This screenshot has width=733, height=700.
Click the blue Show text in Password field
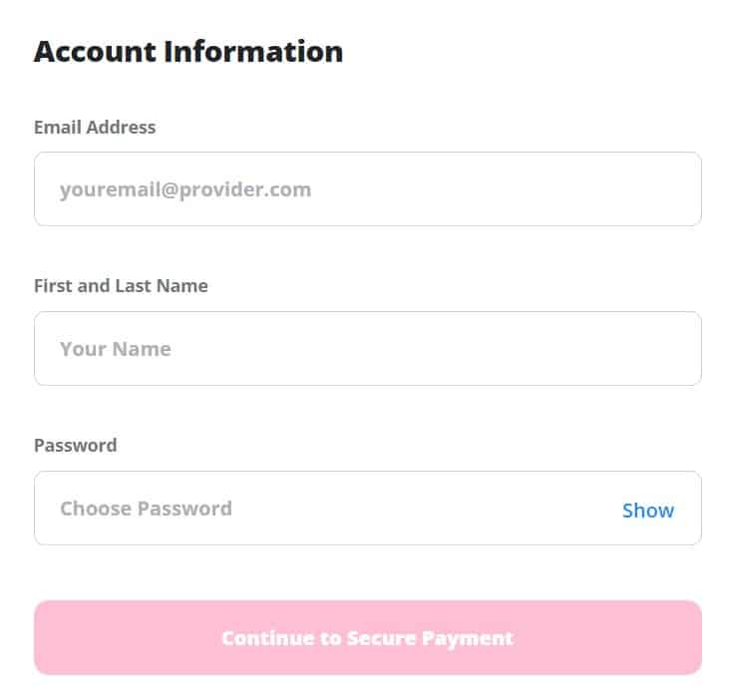tap(647, 511)
